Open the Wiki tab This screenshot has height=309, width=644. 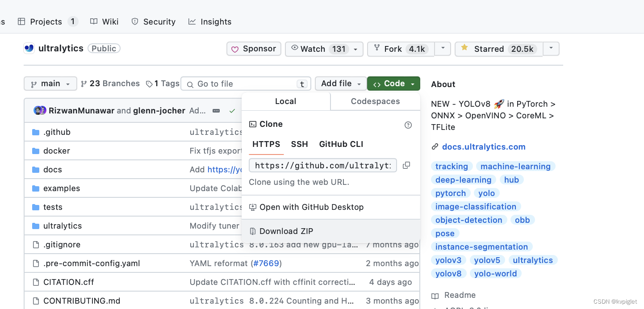pos(104,21)
